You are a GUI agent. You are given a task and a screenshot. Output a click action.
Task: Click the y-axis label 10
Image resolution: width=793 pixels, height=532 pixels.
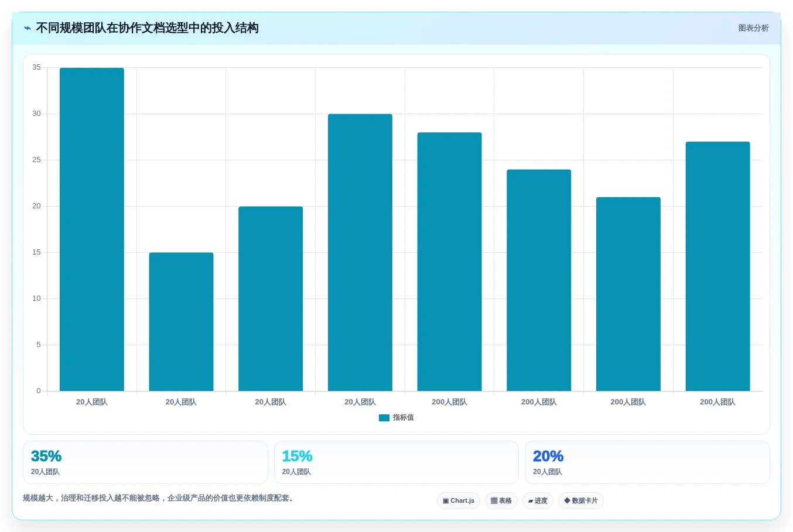[x=36, y=298]
